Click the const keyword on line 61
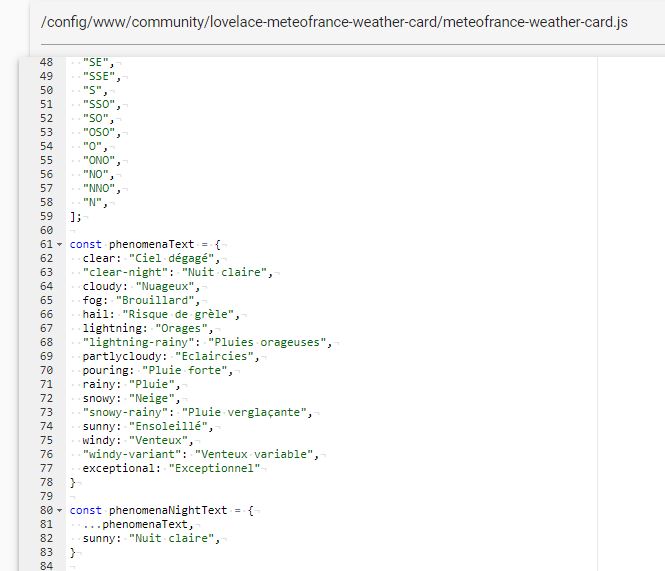This screenshot has height=571, width=665. tap(86, 244)
